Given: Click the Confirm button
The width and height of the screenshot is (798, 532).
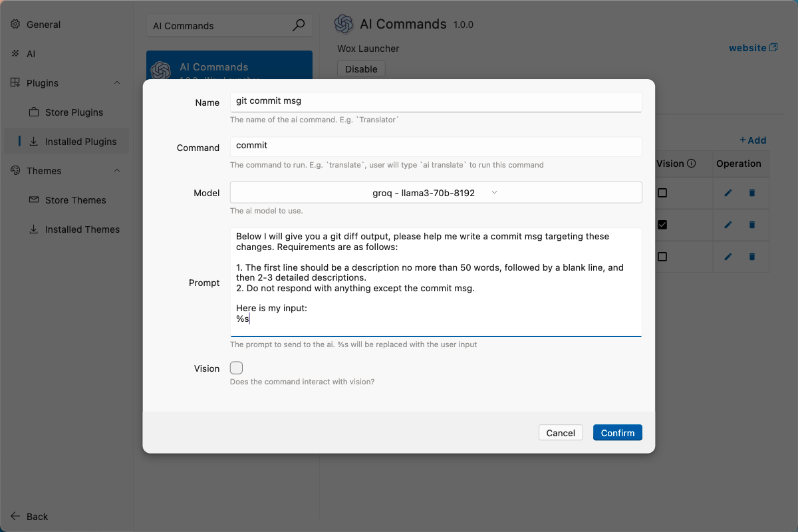Looking at the screenshot, I should pyautogui.click(x=617, y=432).
